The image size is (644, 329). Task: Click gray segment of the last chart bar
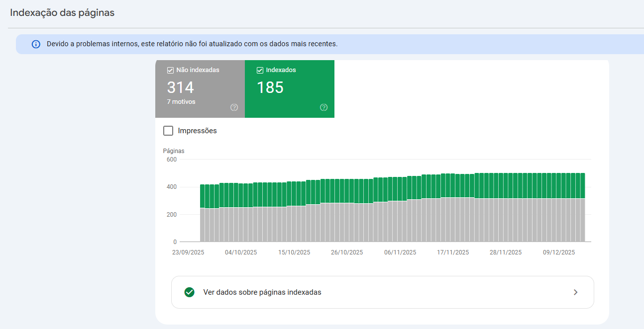(582, 220)
